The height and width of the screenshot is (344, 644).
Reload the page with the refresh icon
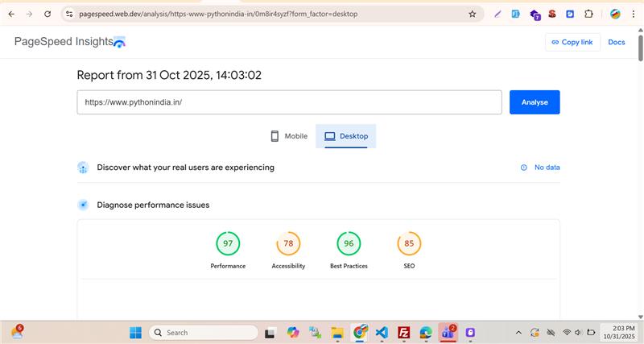(47, 14)
